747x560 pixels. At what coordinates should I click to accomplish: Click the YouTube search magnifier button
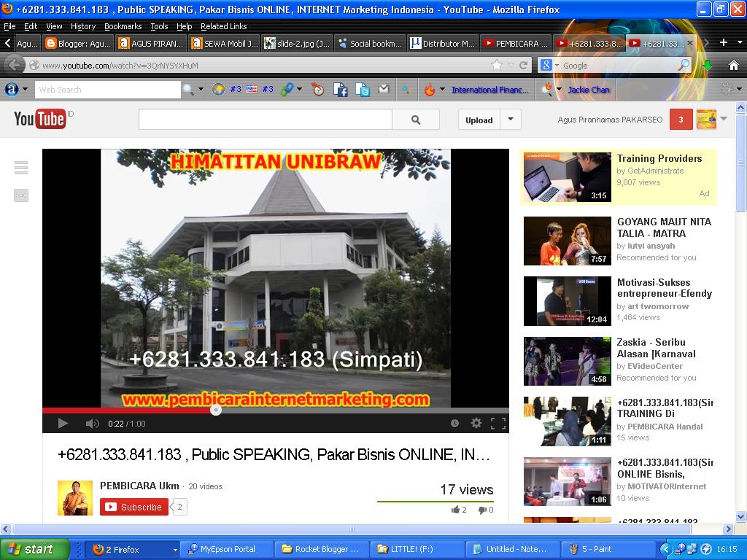pyautogui.click(x=415, y=120)
